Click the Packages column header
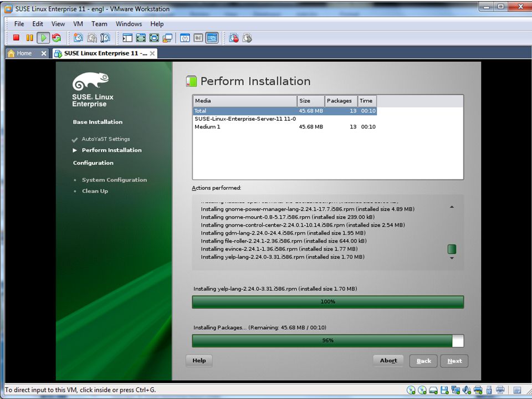This screenshot has width=532, height=399. [341, 101]
